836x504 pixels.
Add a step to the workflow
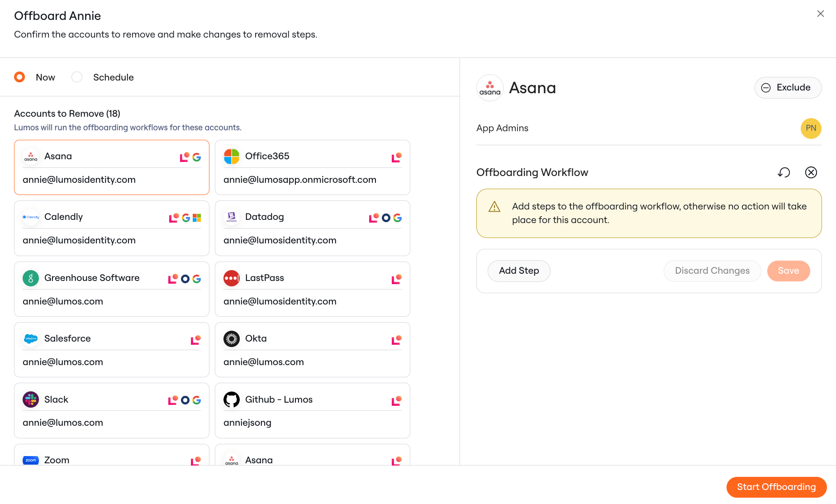tap(519, 271)
